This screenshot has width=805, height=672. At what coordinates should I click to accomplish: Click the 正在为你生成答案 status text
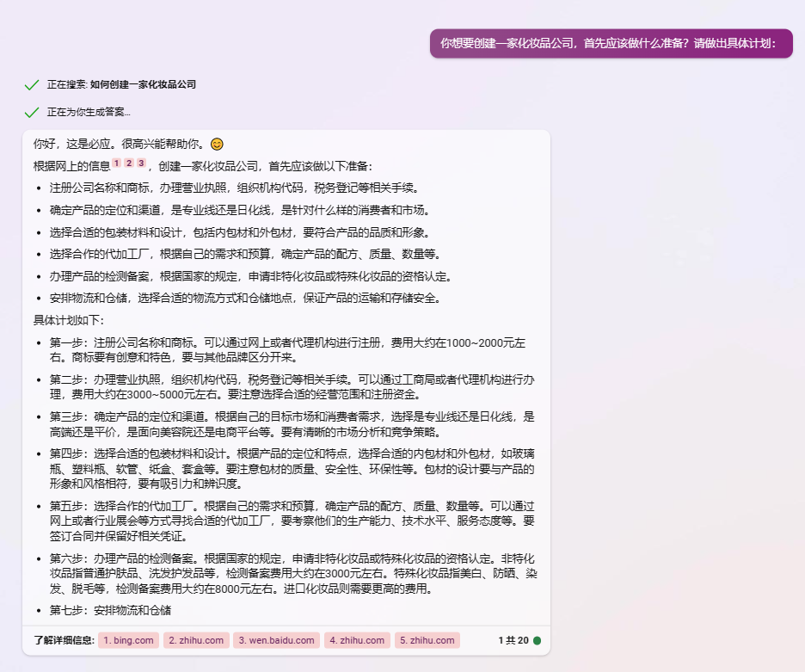[x=89, y=113]
